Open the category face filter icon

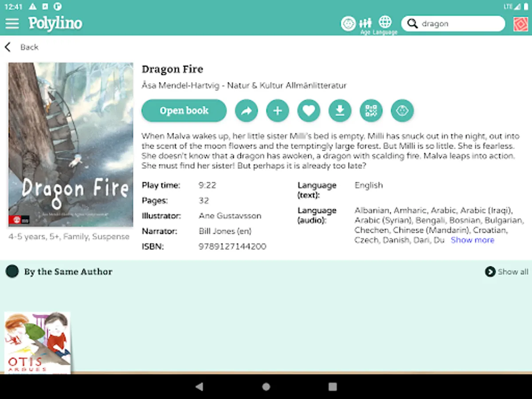click(x=348, y=23)
